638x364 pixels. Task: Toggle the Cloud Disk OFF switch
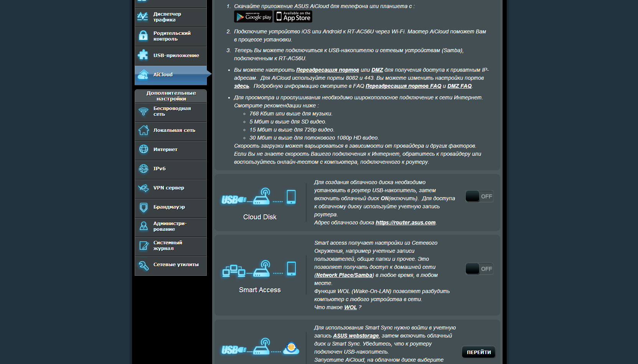point(480,196)
